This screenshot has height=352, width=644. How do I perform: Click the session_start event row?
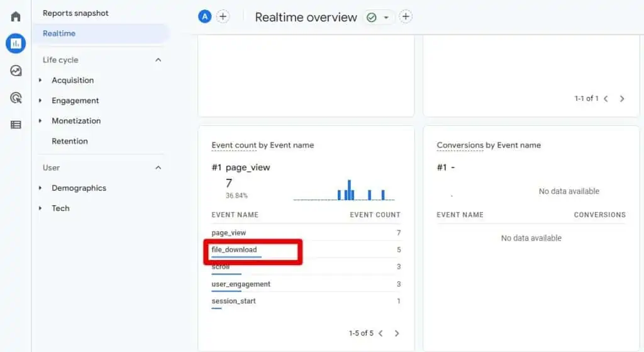(306, 301)
